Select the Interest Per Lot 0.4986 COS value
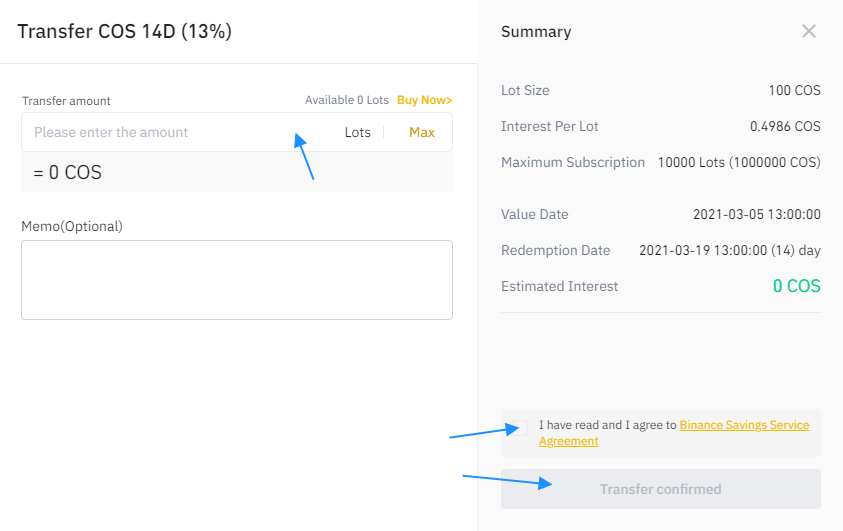The height and width of the screenshot is (531, 843). pos(785,126)
